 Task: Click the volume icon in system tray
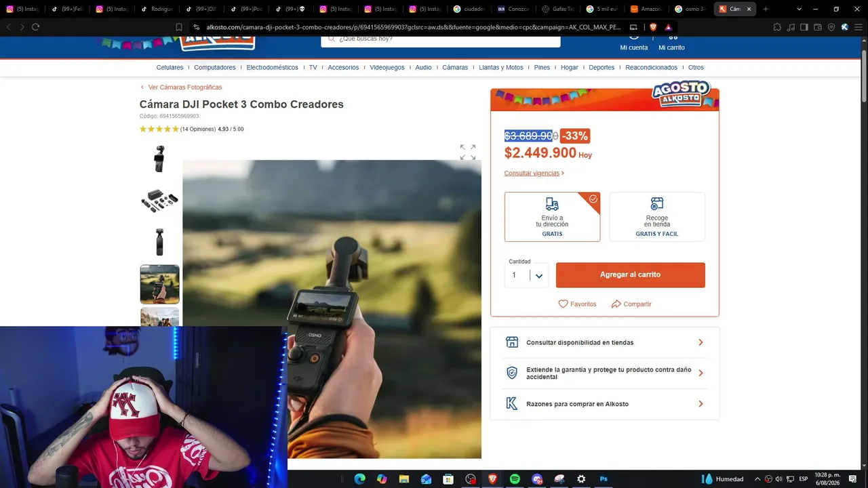(778, 479)
